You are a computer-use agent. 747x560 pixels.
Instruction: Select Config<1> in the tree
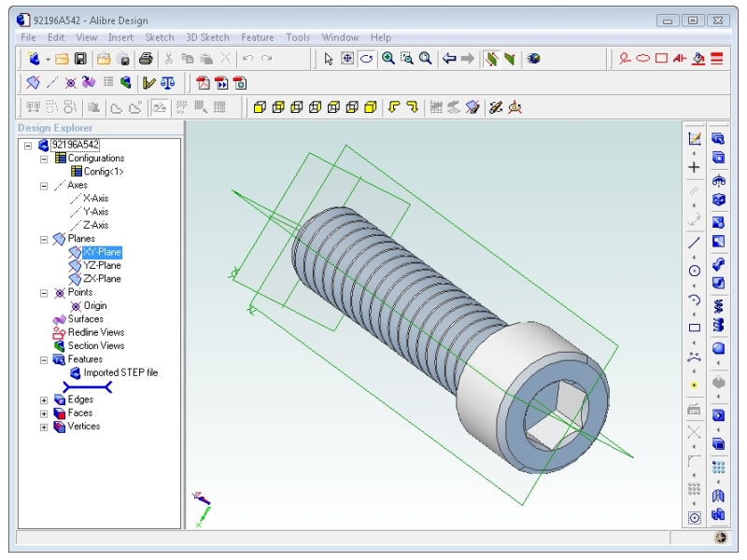click(x=104, y=172)
